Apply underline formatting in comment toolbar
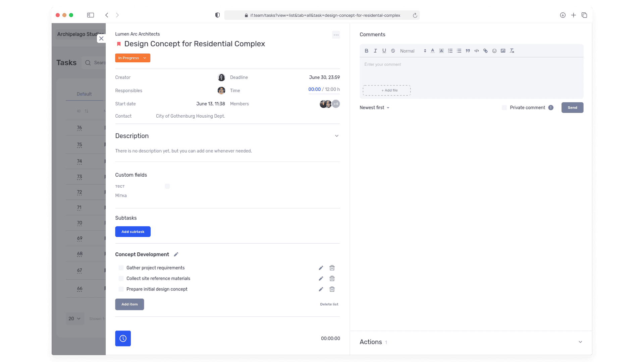The width and height of the screenshot is (644, 362). (x=384, y=51)
